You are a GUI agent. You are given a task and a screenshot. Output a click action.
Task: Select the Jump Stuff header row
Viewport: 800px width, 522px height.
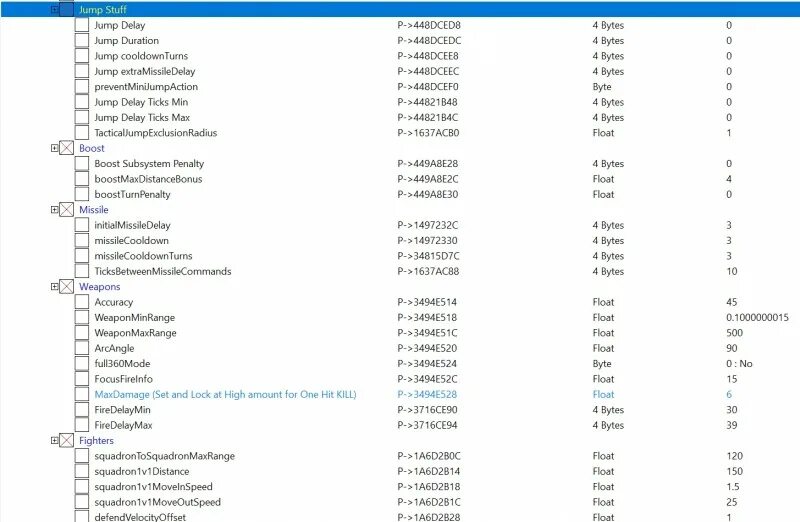(x=400, y=10)
